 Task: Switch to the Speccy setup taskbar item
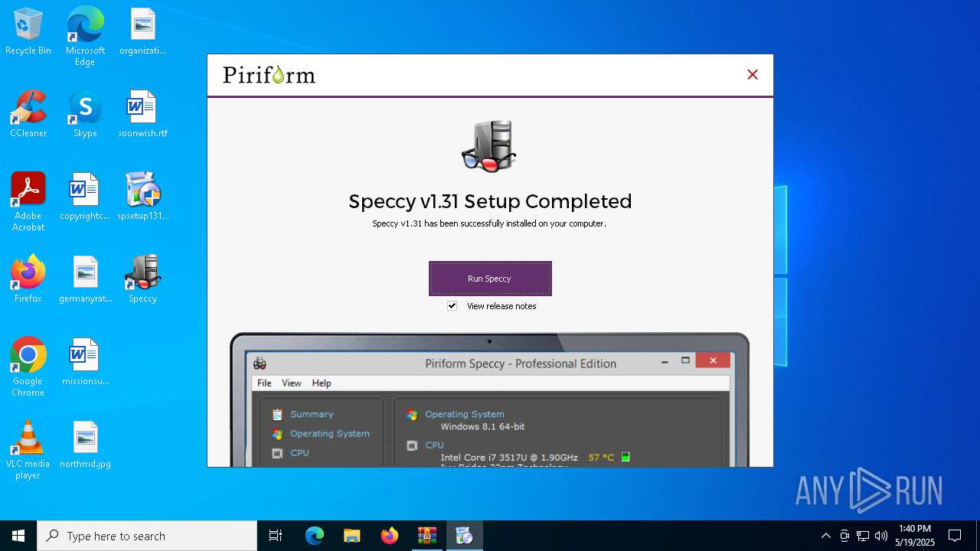pyautogui.click(x=464, y=536)
